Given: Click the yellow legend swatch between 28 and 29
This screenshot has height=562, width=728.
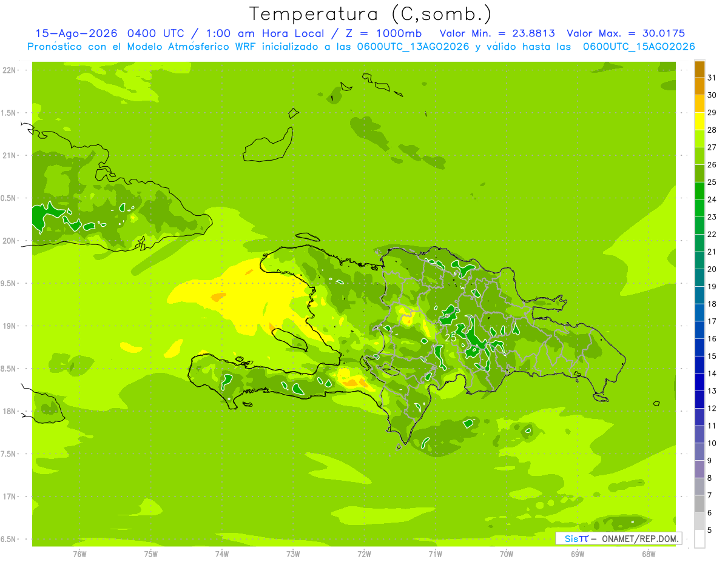Looking at the screenshot, I should click(x=699, y=121).
